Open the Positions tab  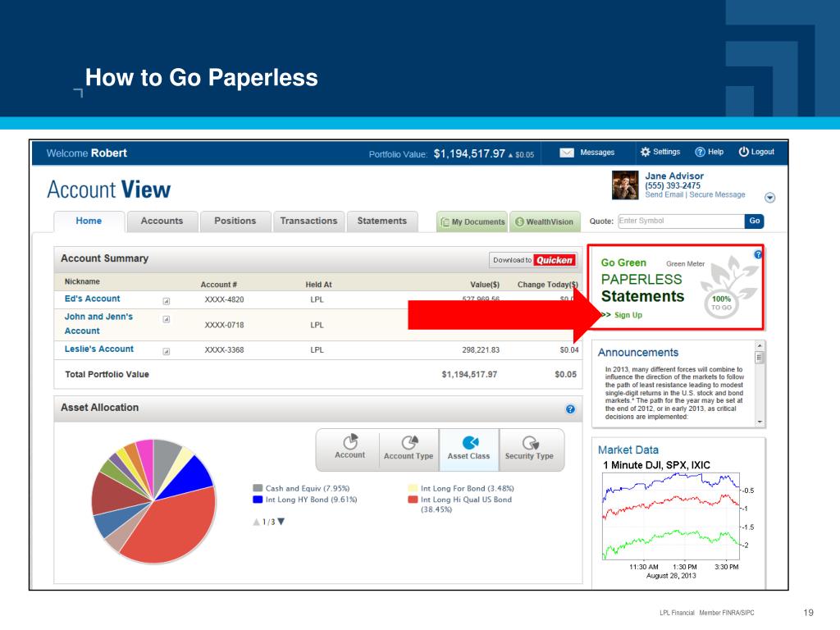235,221
